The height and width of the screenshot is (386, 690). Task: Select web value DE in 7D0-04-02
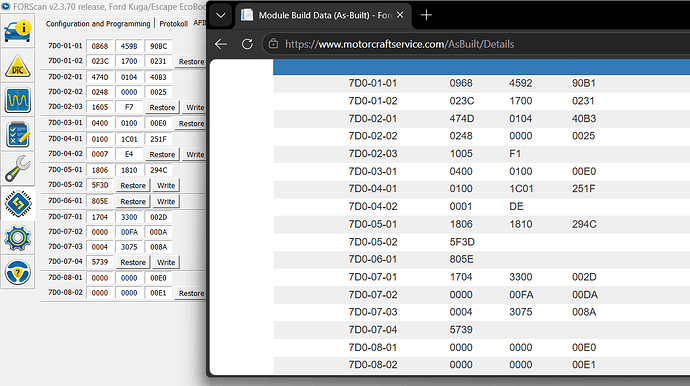pos(516,206)
